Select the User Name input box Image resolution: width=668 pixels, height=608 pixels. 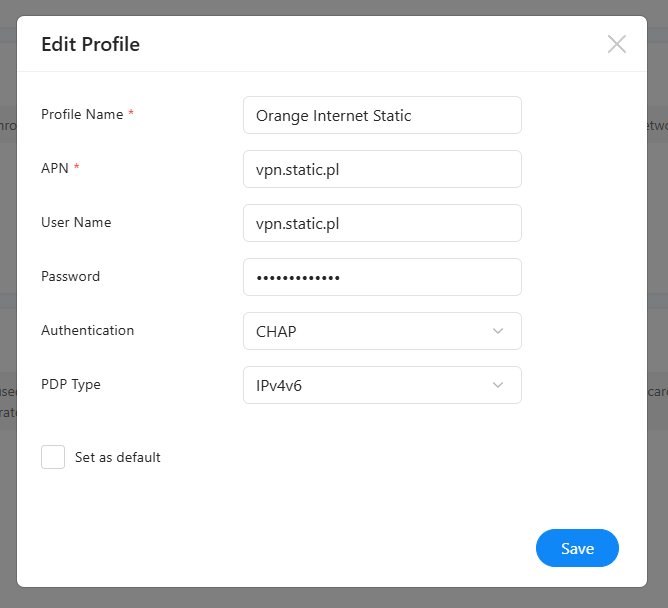pyautogui.click(x=382, y=223)
